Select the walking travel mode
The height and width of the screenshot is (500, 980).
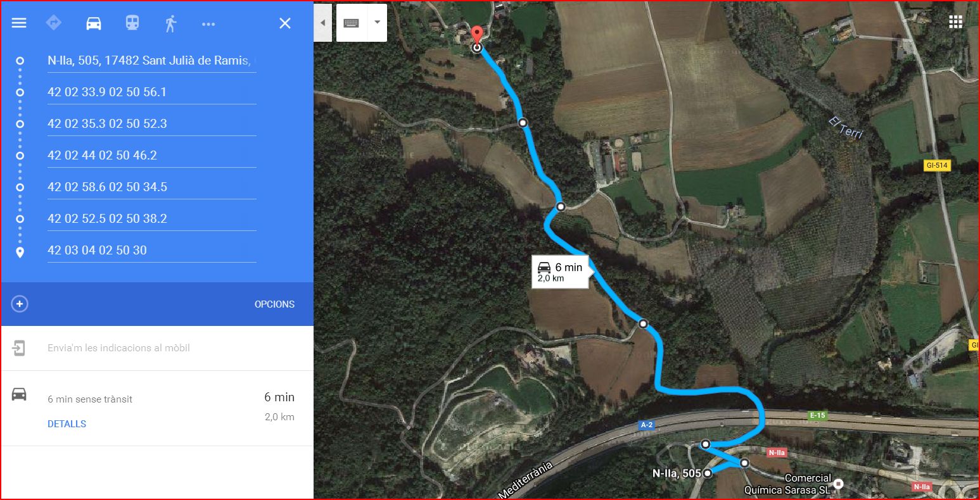click(x=170, y=23)
